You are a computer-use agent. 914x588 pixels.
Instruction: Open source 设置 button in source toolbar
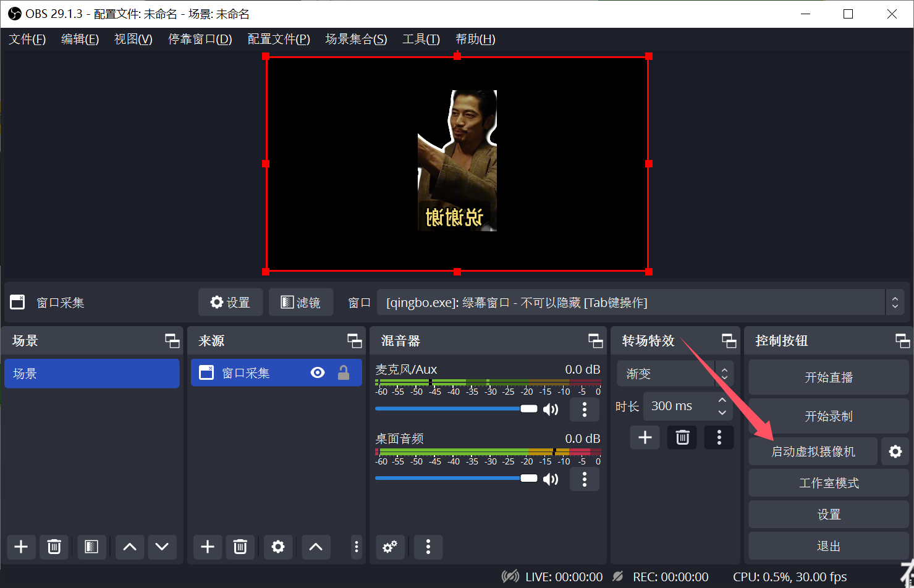tap(231, 303)
